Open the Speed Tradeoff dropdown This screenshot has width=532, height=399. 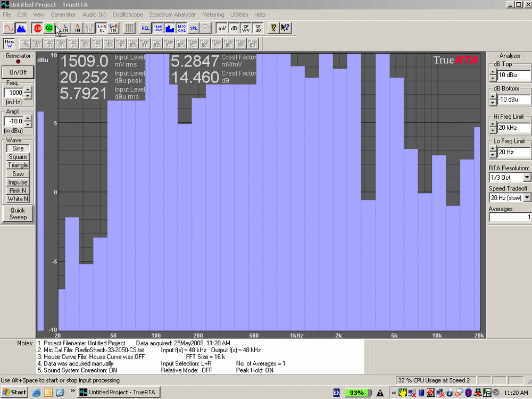click(527, 198)
